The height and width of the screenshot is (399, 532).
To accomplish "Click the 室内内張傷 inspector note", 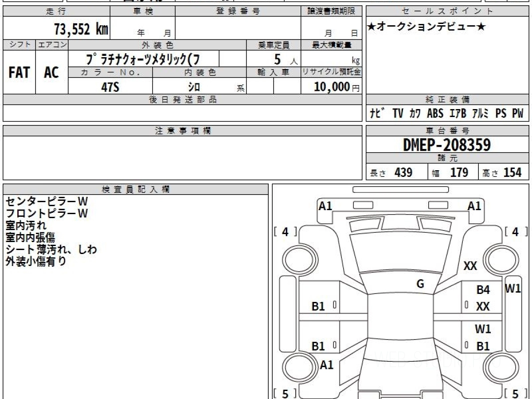I will pos(30,237).
